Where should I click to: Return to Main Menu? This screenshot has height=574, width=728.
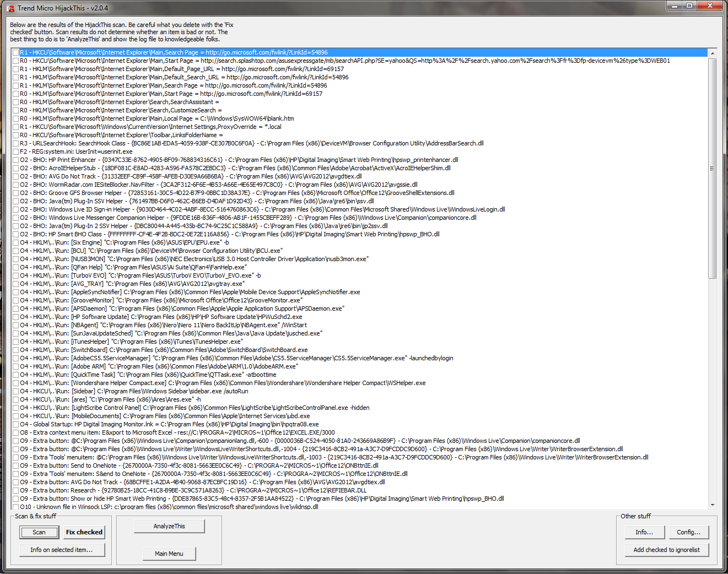tap(169, 554)
